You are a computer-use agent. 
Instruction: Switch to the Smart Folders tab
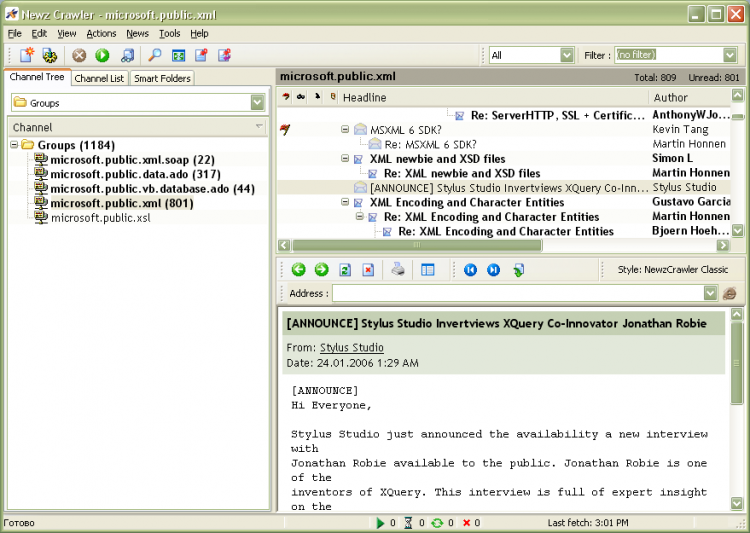(x=162, y=78)
